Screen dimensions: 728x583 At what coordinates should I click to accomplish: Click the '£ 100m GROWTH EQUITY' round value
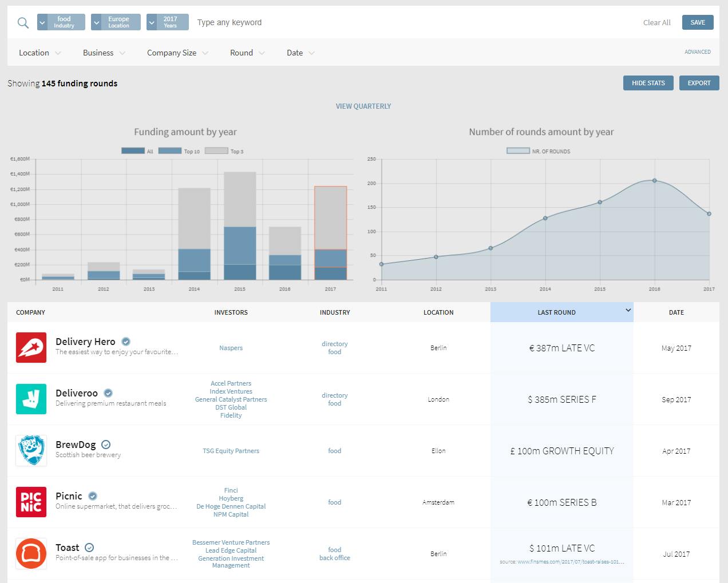click(562, 451)
